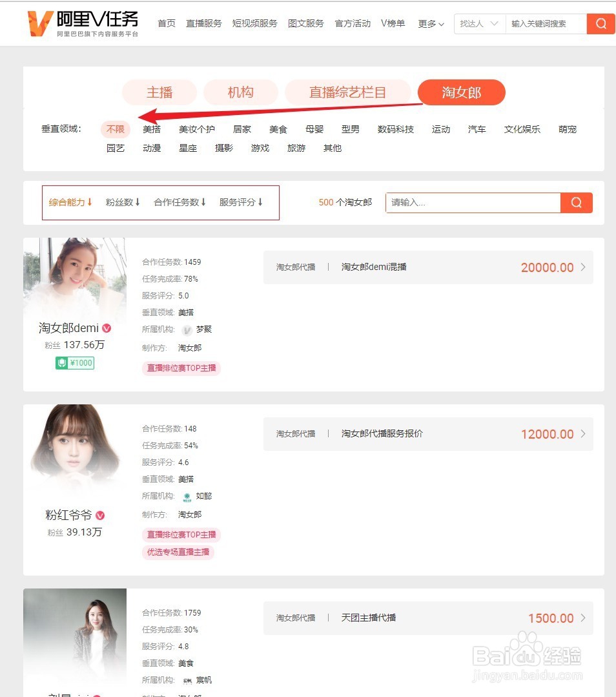
Task: Filter by 游戏 category
Action: point(260,148)
